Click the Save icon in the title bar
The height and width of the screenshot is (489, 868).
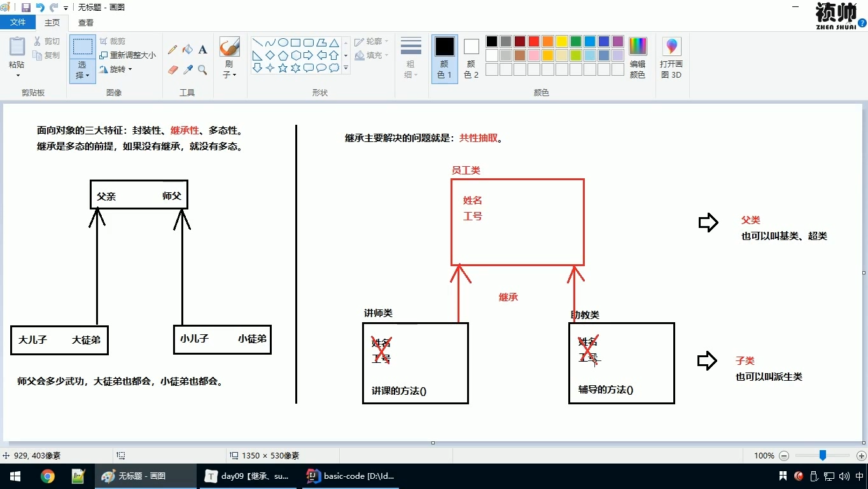pos(26,8)
